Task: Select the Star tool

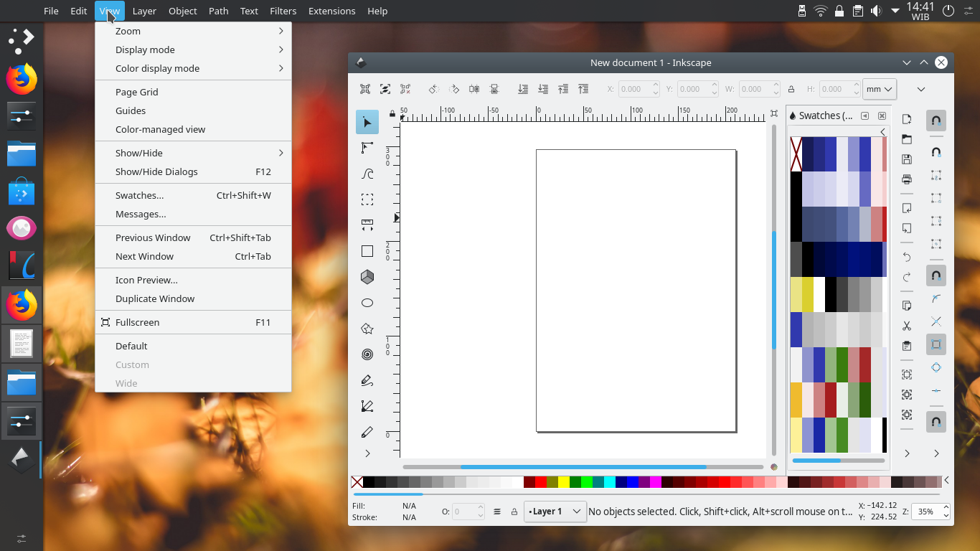Action: coord(367,329)
